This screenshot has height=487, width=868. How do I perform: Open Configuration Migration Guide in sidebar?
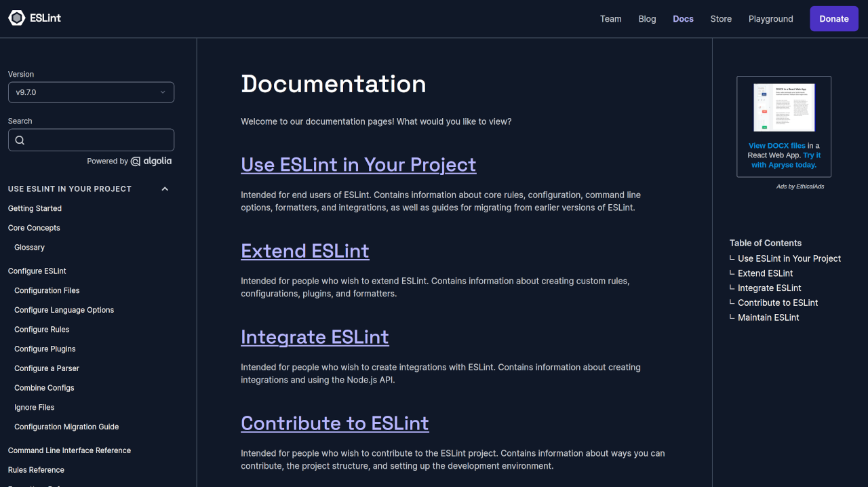pyautogui.click(x=66, y=427)
